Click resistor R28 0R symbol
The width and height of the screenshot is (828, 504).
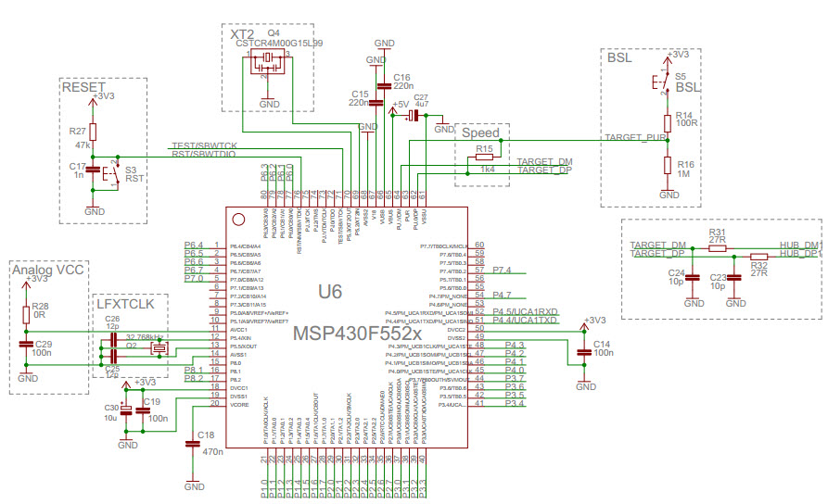(26, 315)
